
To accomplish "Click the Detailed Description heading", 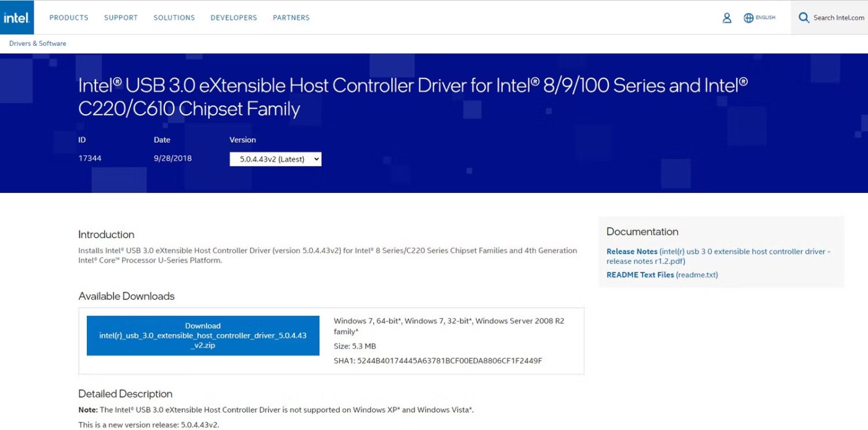I will coord(125,393).
